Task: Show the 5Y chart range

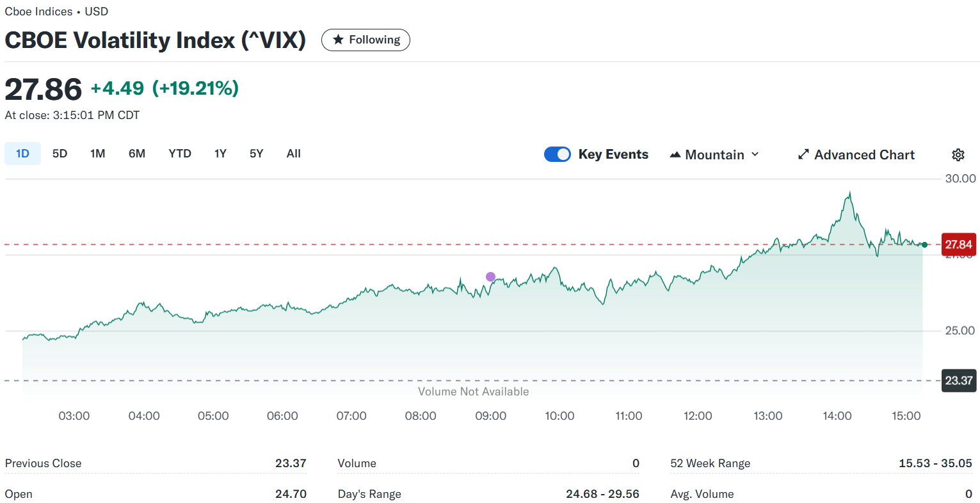Action: (x=256, y=154)
